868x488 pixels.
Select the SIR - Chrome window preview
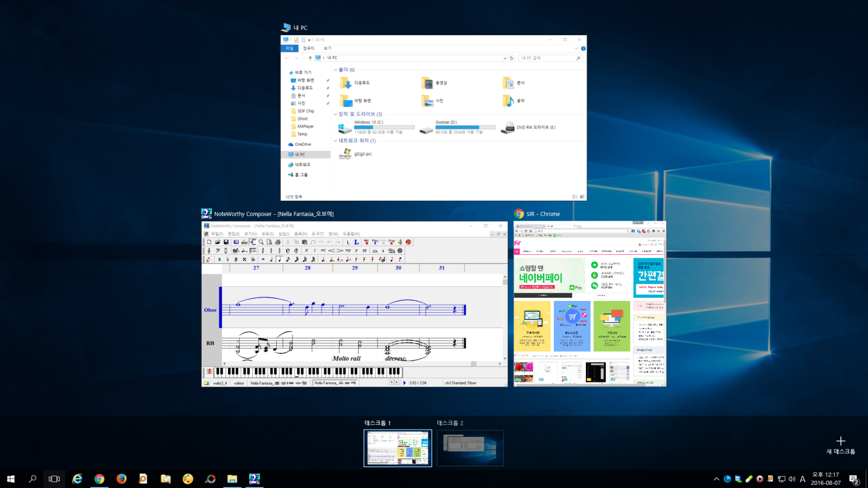click(590, 304)
